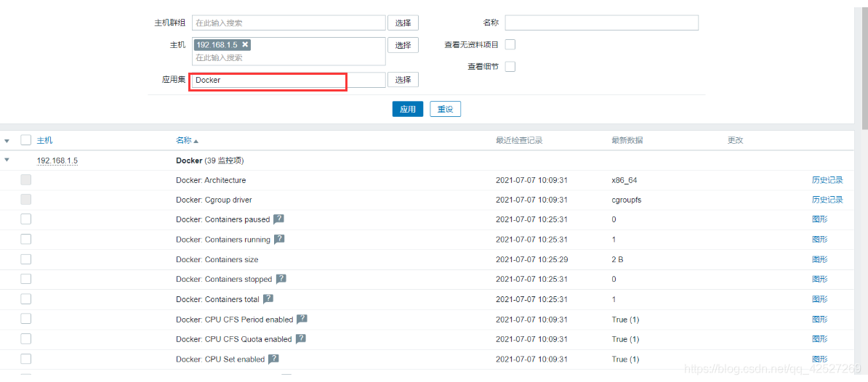Click help icon beside Containers paused
Image resolution: width=868 pixels, height=382 pixels.
pos(278,219)
